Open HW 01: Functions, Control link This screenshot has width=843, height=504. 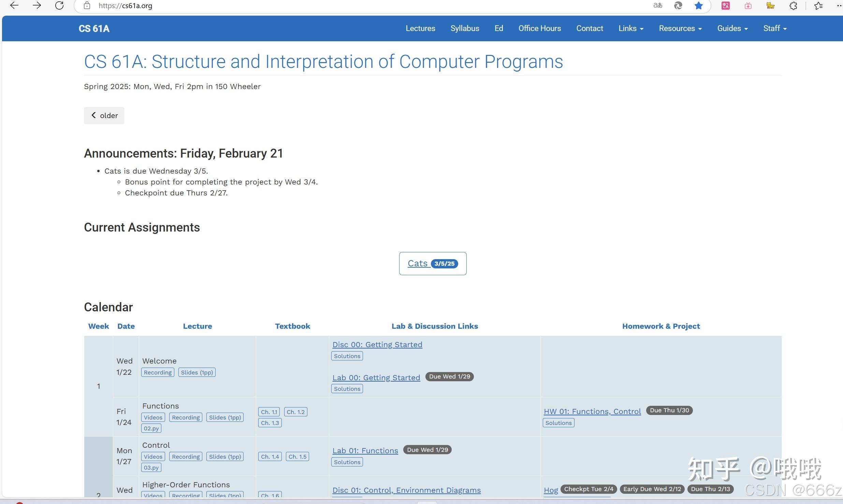pyautogui.click(x=592, y=411)
